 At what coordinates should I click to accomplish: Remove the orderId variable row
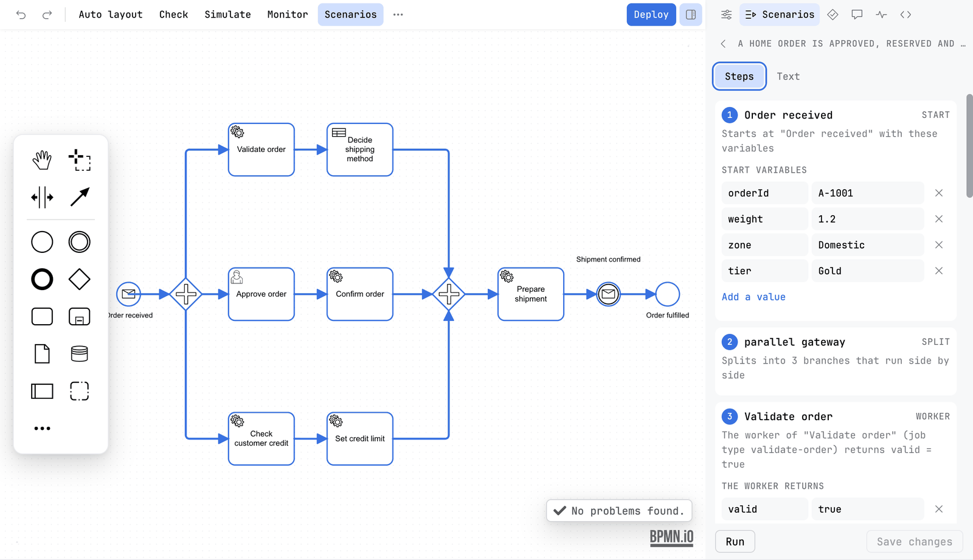click(x=939, y=193)
